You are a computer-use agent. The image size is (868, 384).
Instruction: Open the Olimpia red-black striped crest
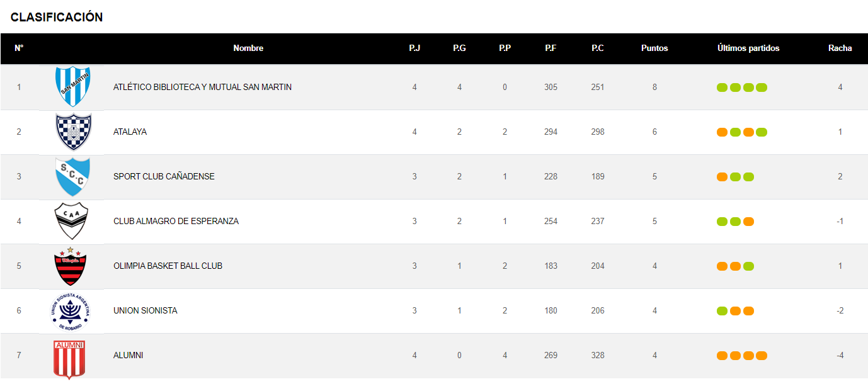[71, 266]
